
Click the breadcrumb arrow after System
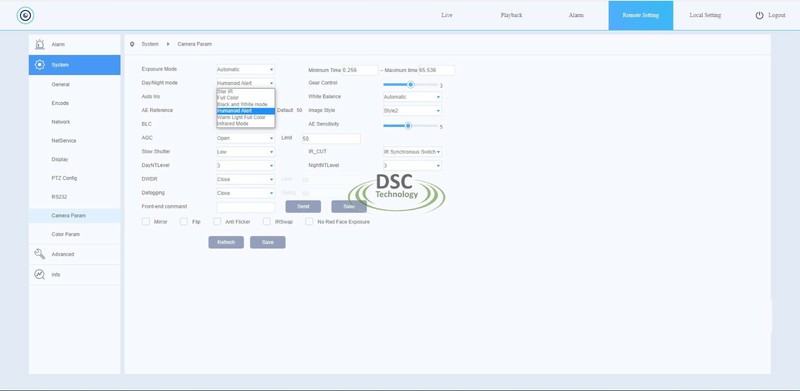click(168, 44)
